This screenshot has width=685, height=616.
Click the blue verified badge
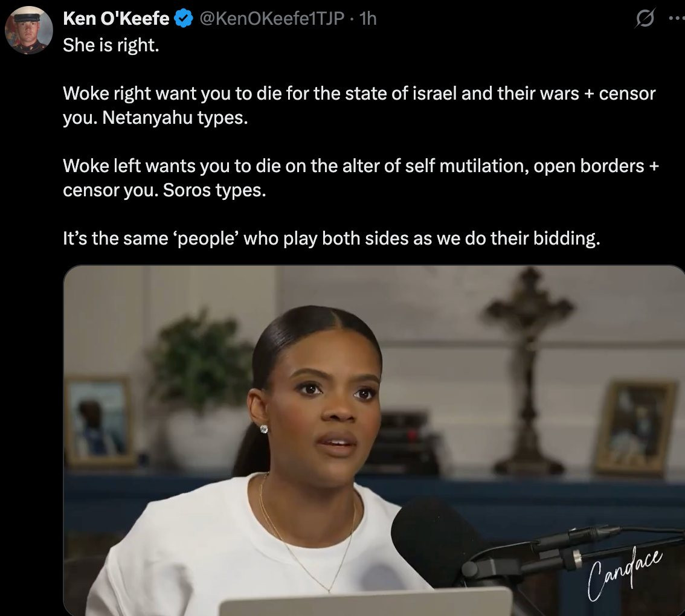(x=183, y=19)
